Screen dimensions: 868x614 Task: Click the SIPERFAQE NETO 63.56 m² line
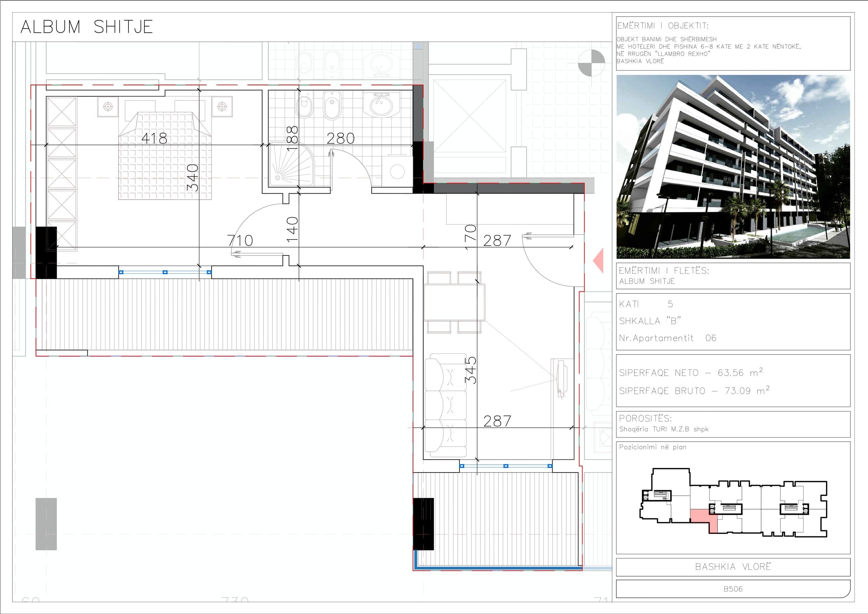pos(691,372)
